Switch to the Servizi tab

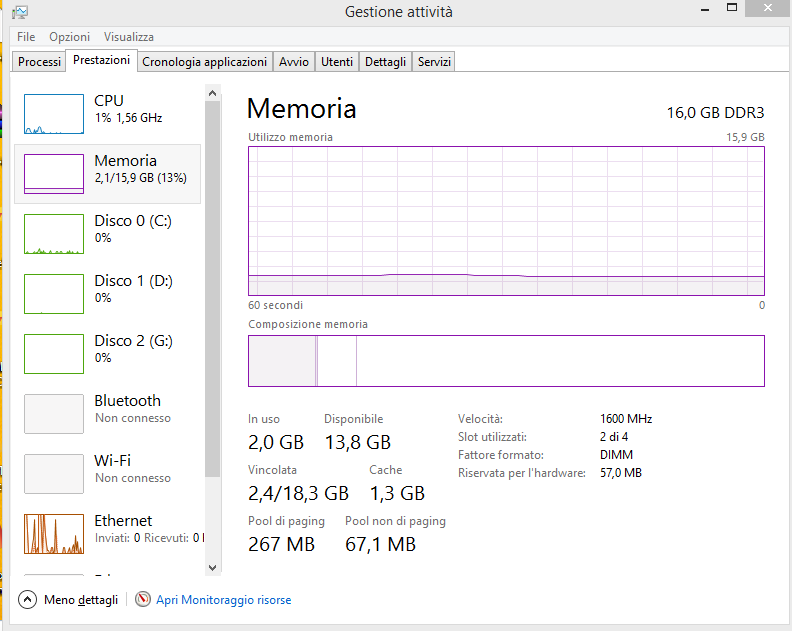click(x=434, y=62)
